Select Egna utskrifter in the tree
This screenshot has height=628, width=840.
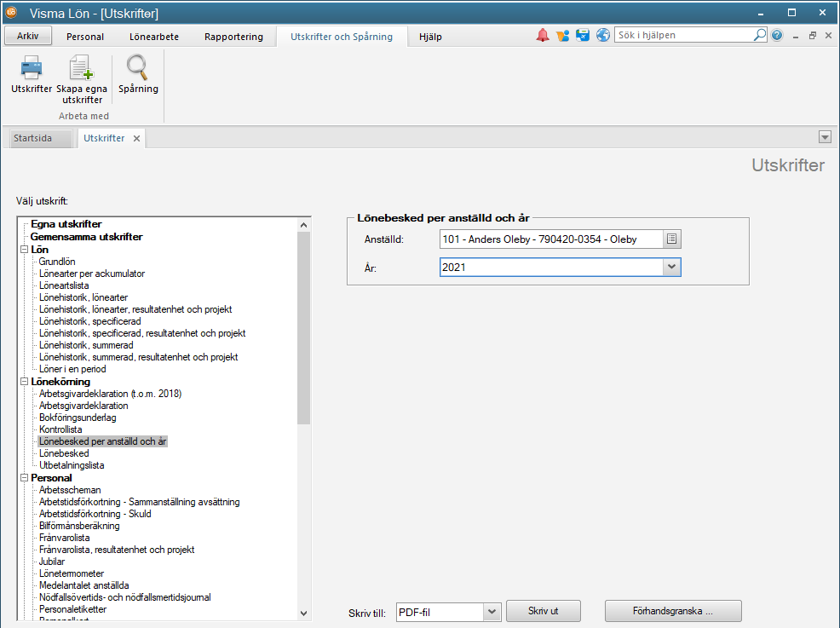click(66, 224)
